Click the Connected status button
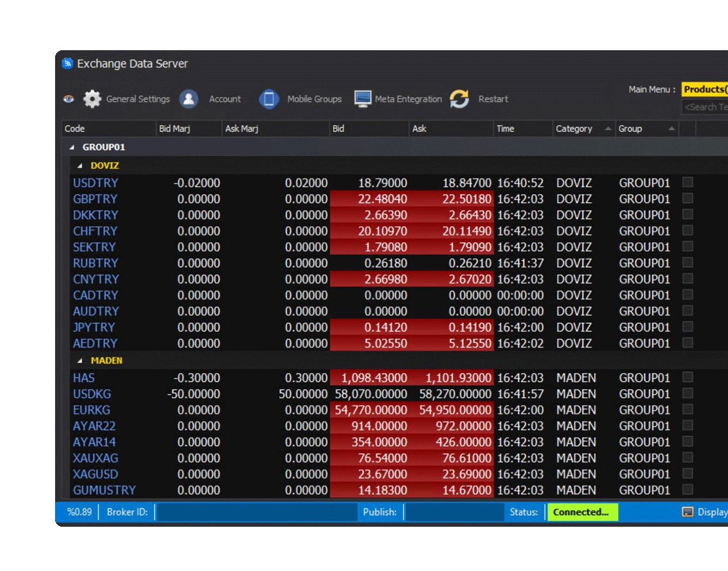The height and width of the screenshot is (571, 728). coord(582,512)
